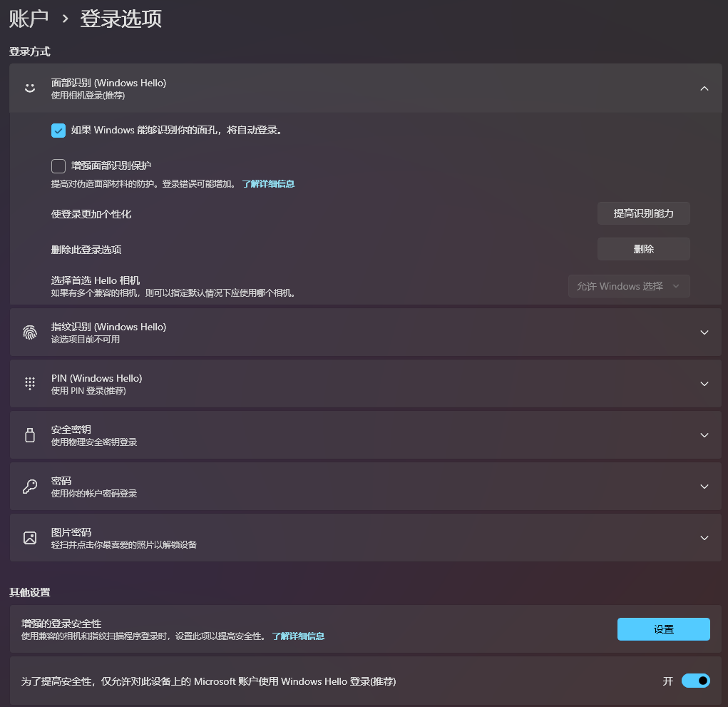Click the 使用相机登录(推荐) subtitle

(88, 96)
